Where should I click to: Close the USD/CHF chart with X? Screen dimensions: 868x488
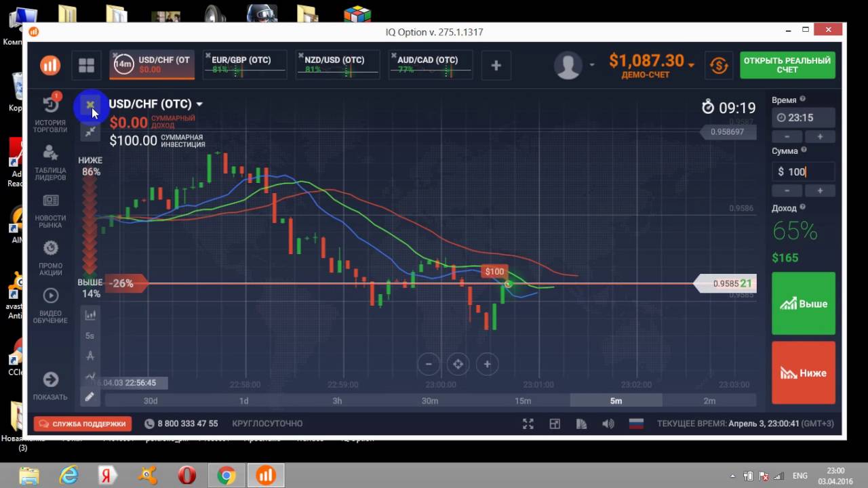90,104
